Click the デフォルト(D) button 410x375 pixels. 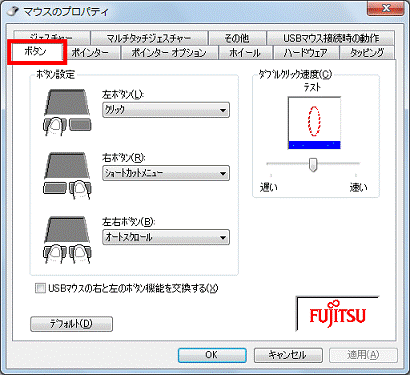coord(71,324)
